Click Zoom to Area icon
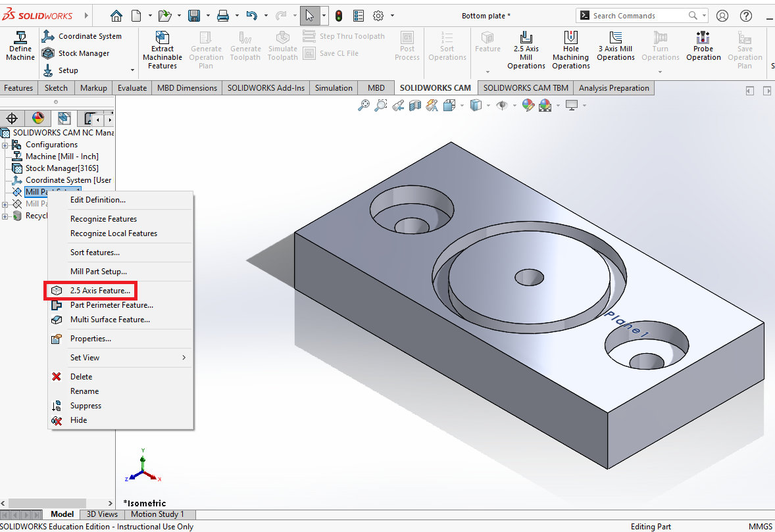The width and height of the screenshot is (775, 532). click(x=381, y=105)
